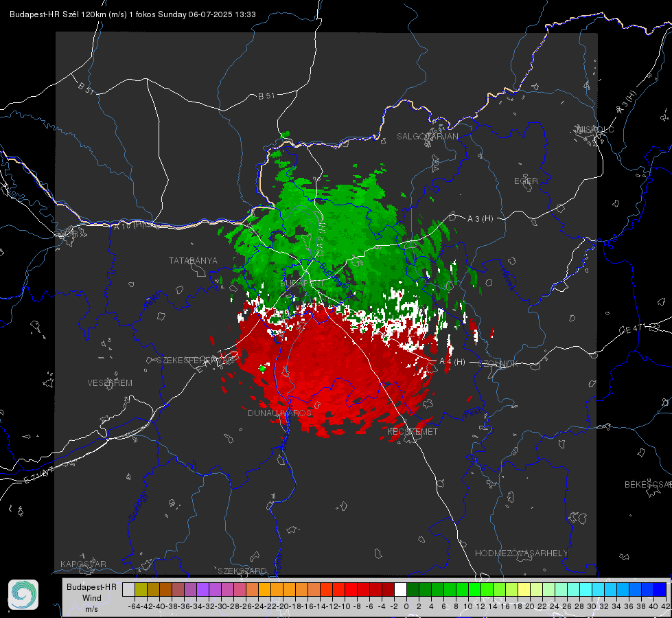Select the dark green swatch between 0 and 2
This screenshot has height=618, width=672.
point(413,589)
